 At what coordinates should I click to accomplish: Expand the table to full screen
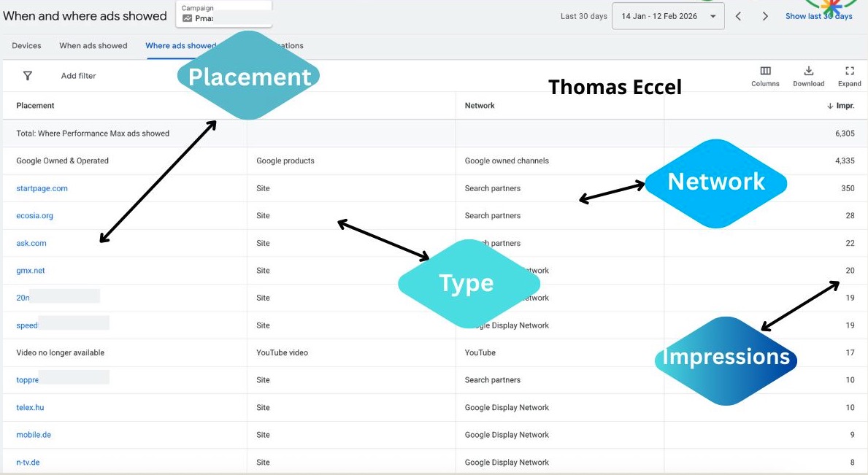[x=849, y=72]
